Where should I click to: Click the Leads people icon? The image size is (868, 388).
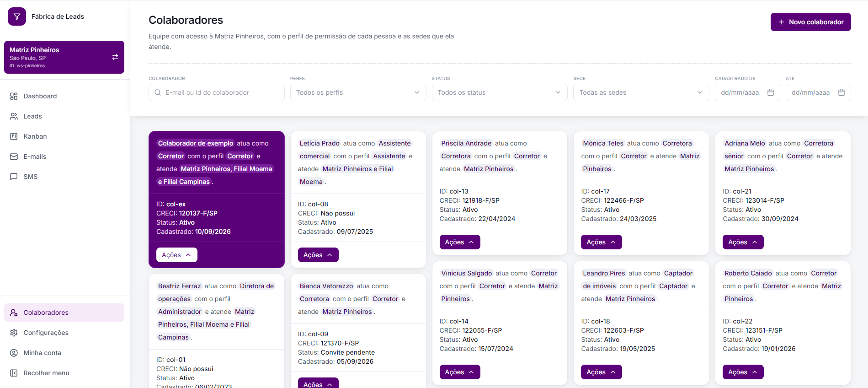pos(14,116)
